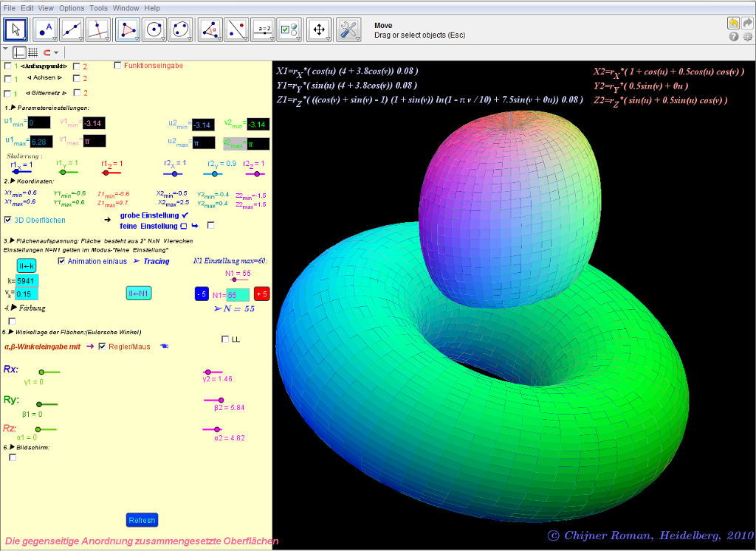Viewport: 756px width, 551px height.
Task: Open the point capturing magnet dropdown
Action: [55, 52]
